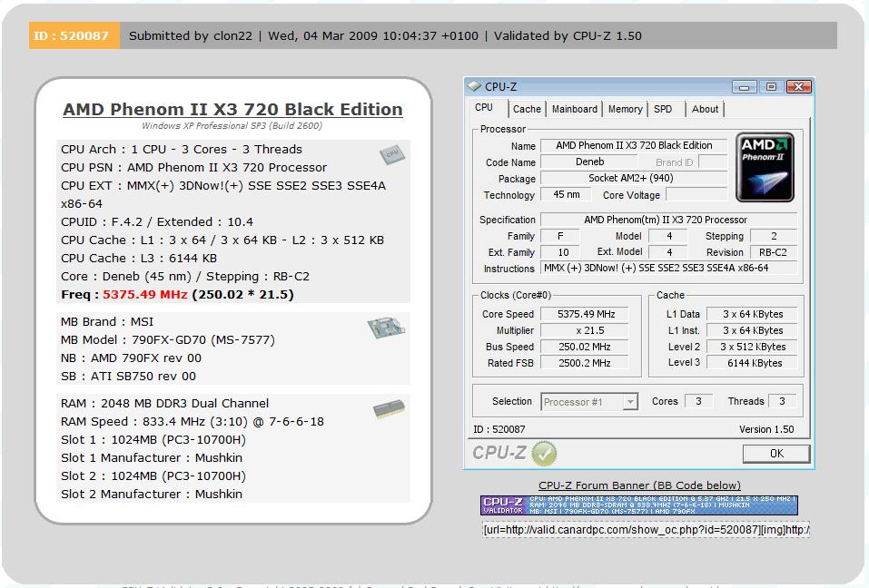Click the SB : ATI SB750 rev 00 line
This screenshot has height=588, width=869.
pyautogui.click(x=129, y=376)
